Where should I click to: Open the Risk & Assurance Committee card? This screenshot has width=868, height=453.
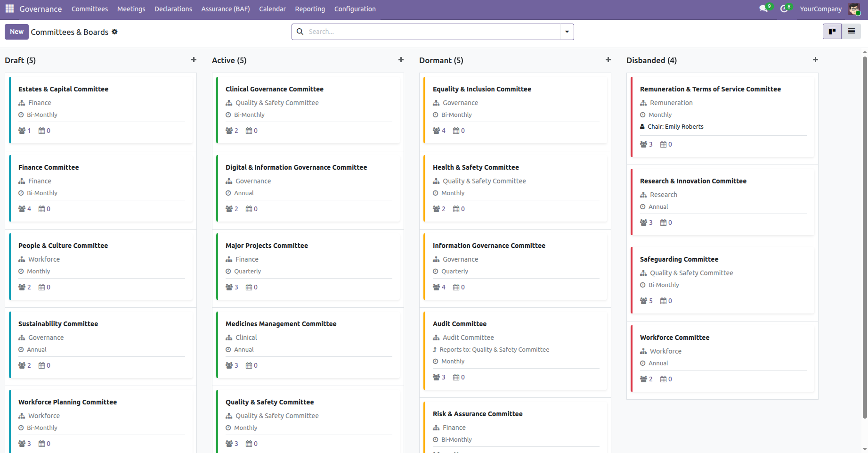pos(516,427)
